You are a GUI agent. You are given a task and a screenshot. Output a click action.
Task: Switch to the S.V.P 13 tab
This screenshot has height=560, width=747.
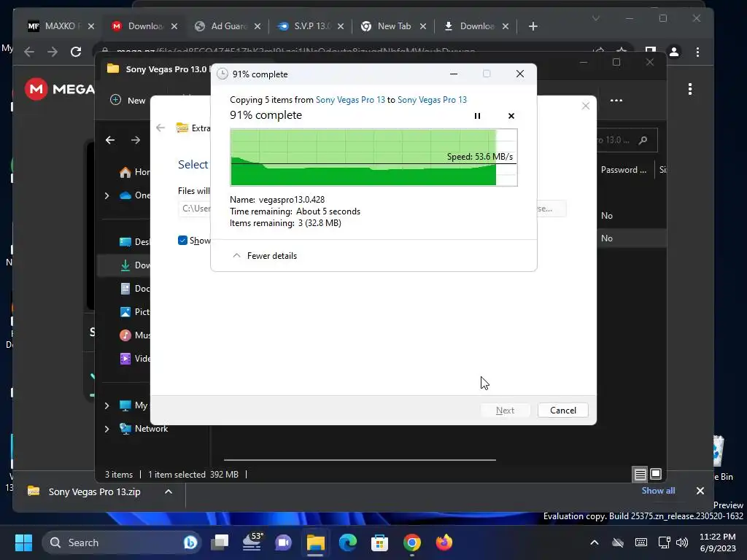click(311, 26)
